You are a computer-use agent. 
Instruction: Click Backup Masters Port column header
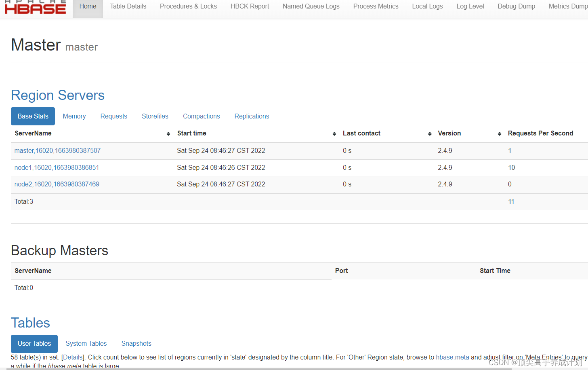point(341,271)
